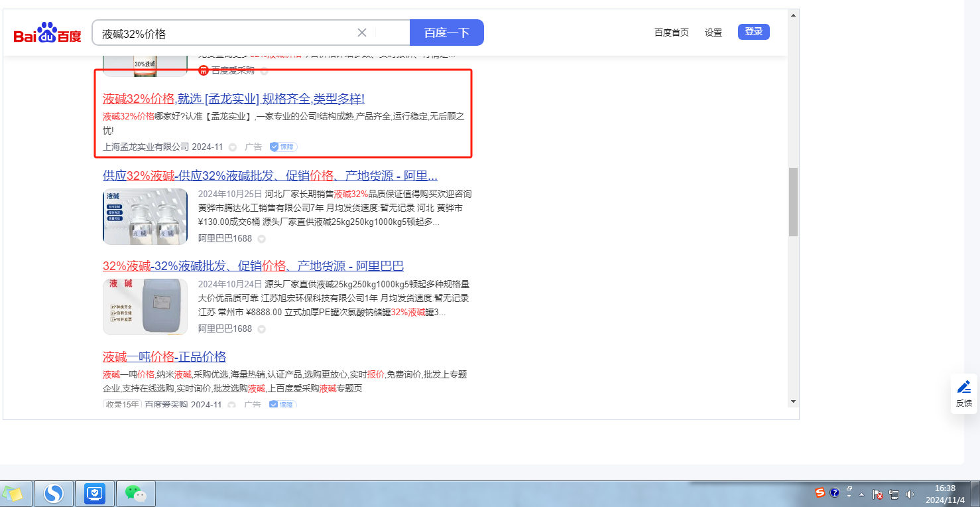Click the volume speaker tray icon
Image resolution: width=980 pixels, height=507 pixels.
pyautogui.click(x=910, y=494)
